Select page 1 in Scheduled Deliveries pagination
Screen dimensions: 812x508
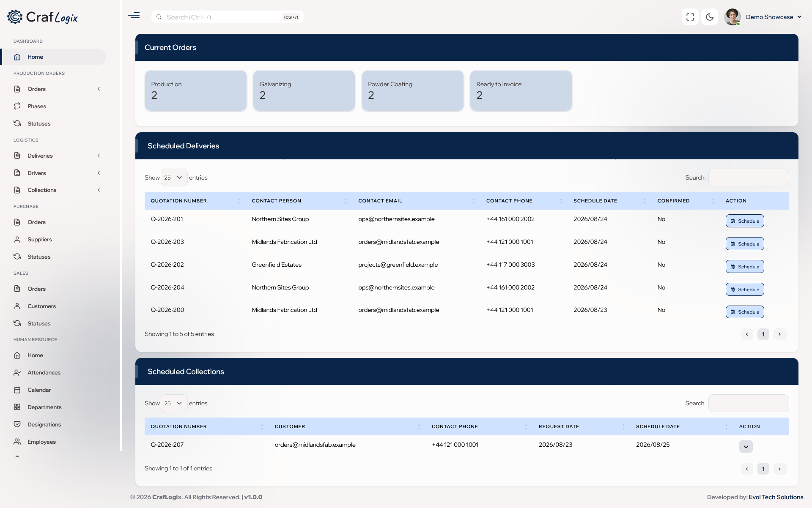point(763,334)
